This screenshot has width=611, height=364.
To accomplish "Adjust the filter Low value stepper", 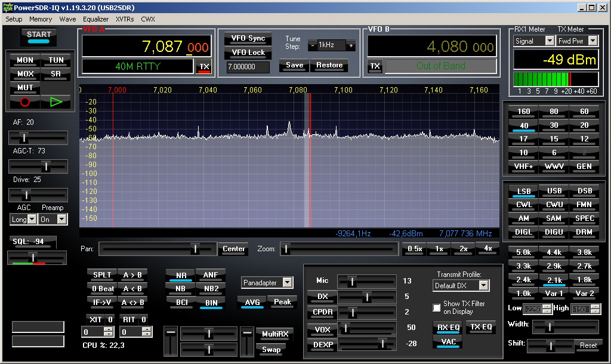I will coord(547,309).
